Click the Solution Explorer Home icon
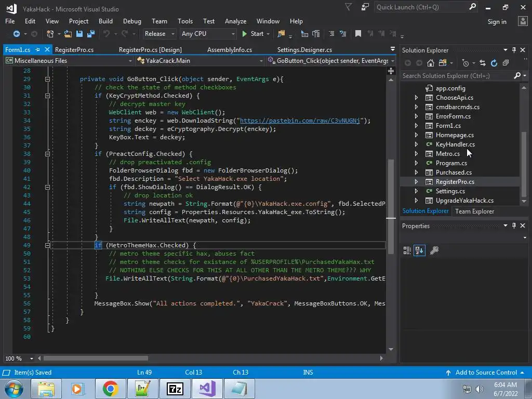This screenshot has height=399, width=532. click(x=430, y=63)
